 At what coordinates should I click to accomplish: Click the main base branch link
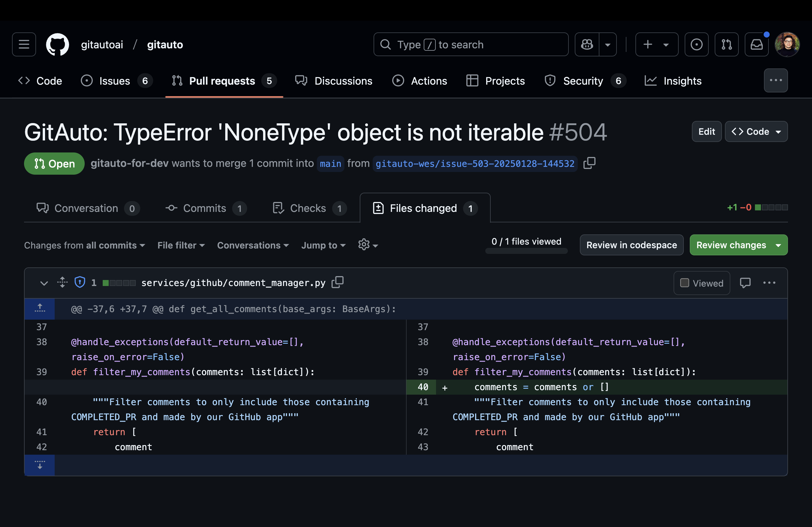point(330,164)
